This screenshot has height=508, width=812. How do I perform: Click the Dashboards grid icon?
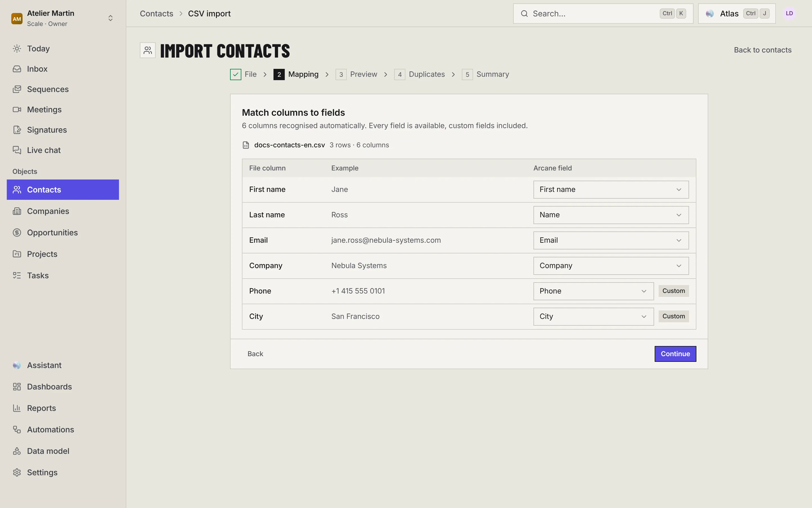click(x=17, y=387)
